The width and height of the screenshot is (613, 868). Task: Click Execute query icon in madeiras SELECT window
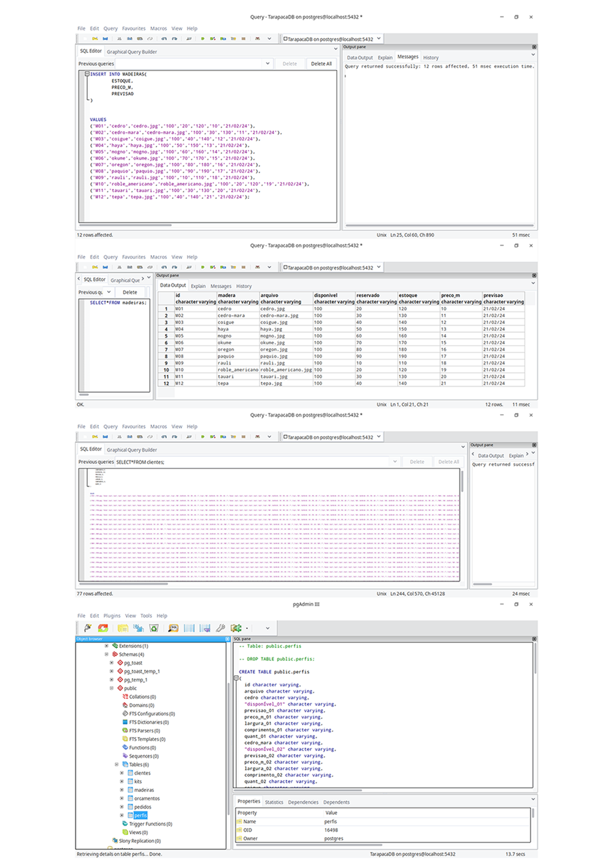coord(202,267)
